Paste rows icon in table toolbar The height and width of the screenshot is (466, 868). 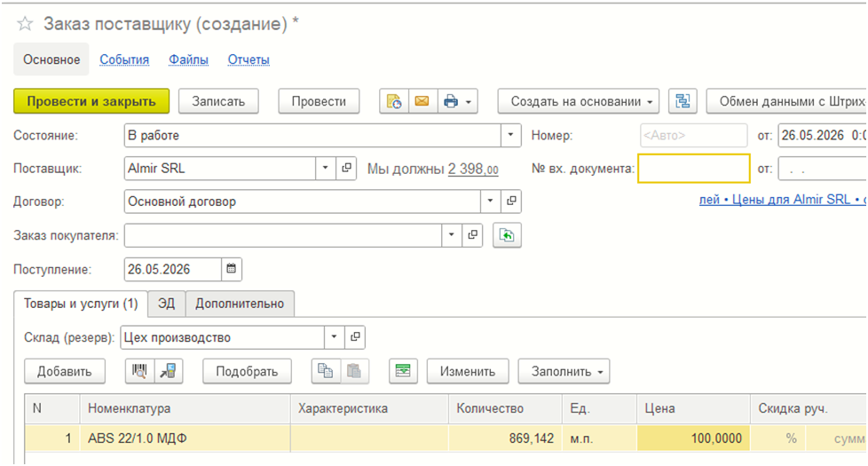pos(354,371)
